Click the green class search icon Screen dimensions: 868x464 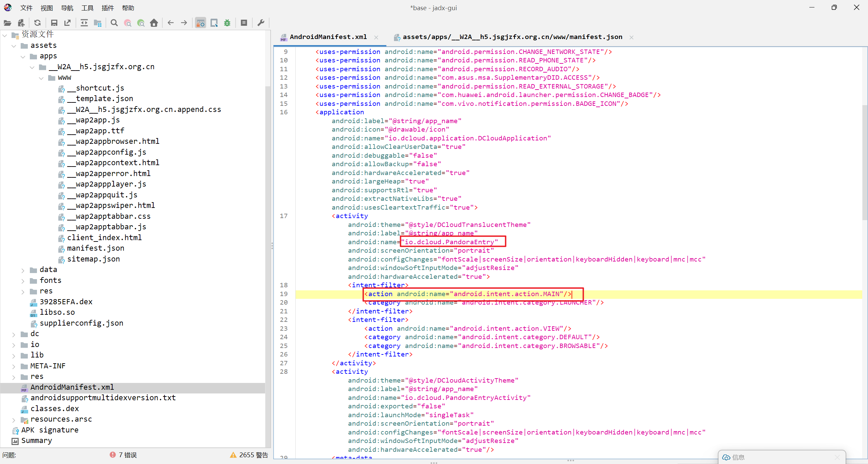(x=141, y=23)
